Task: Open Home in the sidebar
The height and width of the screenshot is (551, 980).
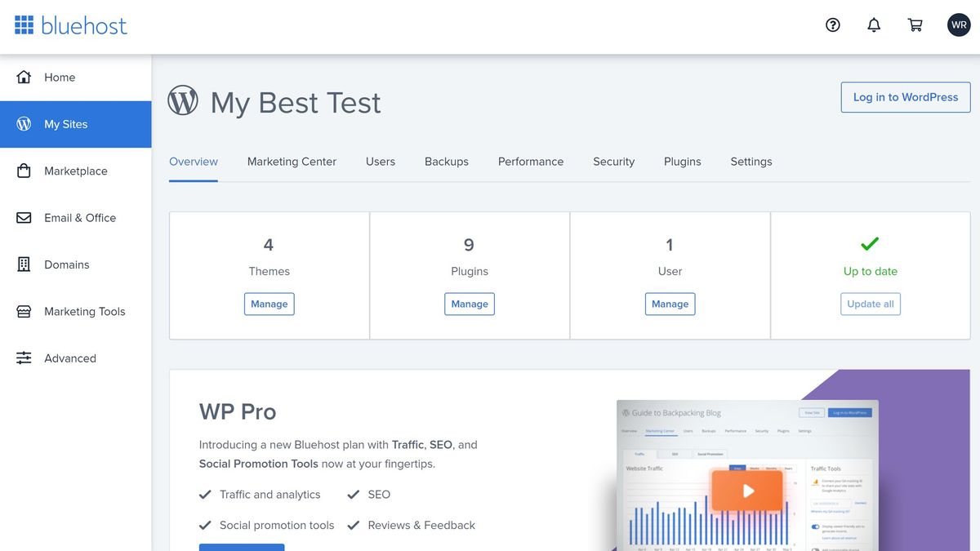Action: pos(75,78)
